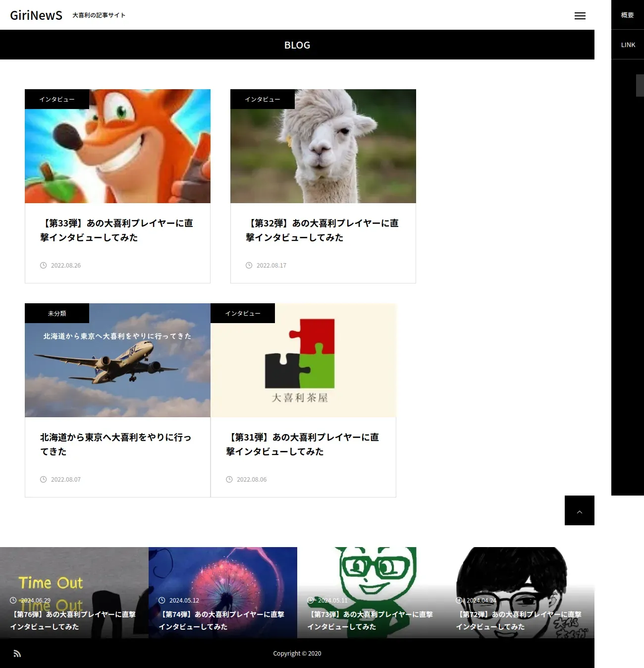This screenshot has height=668, width=644.
Task: Click インタビュー category tag on 第31弾 card
Action: (x=243, y=313)
